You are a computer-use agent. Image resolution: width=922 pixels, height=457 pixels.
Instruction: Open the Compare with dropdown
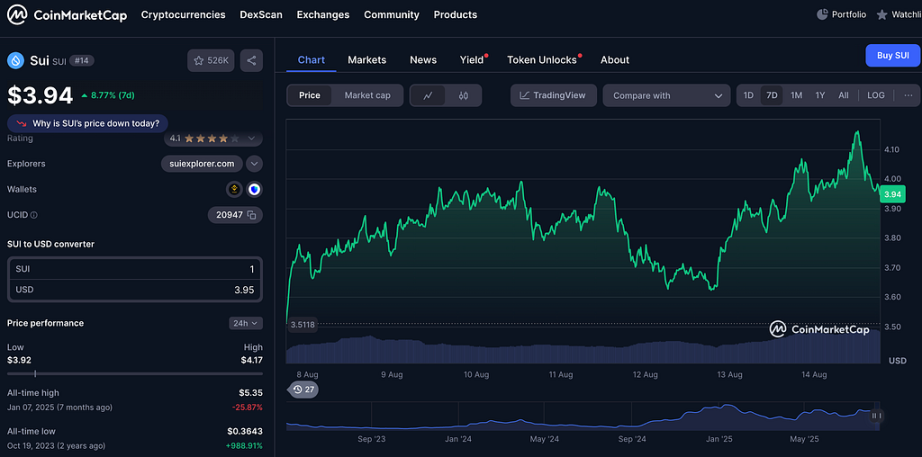coord(667,95)
